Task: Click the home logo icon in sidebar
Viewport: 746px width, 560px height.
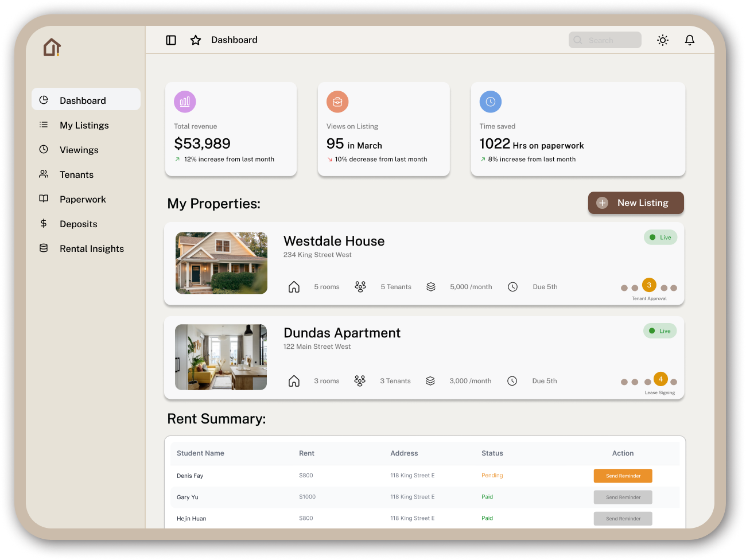Action: [52, 48]
